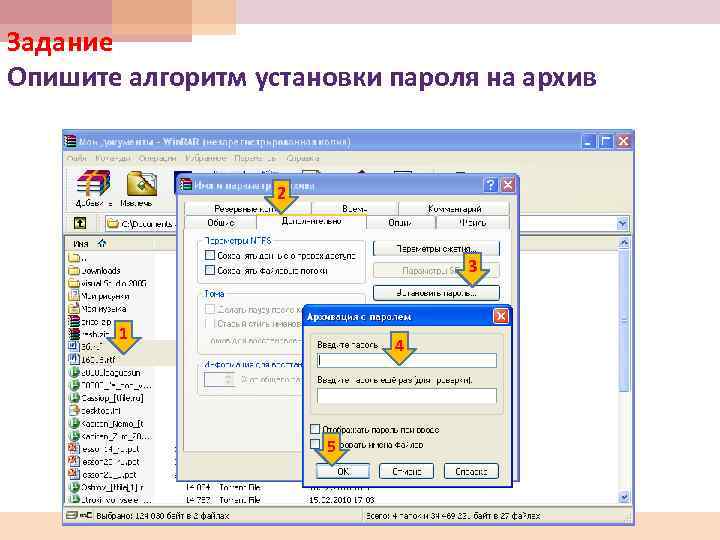Select the Visual Studio 2005 folder icon
Image resolution: width=720 pixels, height=540 pixels.
(x=73, y=283)
